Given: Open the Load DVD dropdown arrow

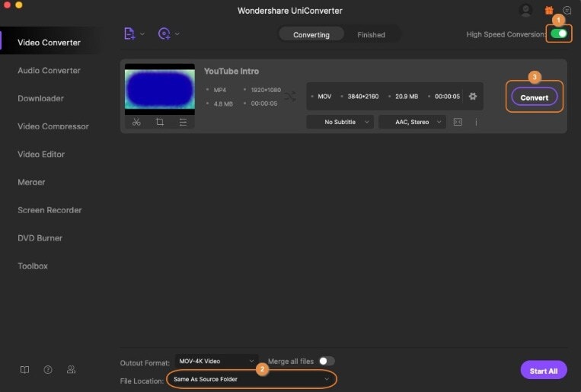Looking at the screenshot, I should [177, 34].
